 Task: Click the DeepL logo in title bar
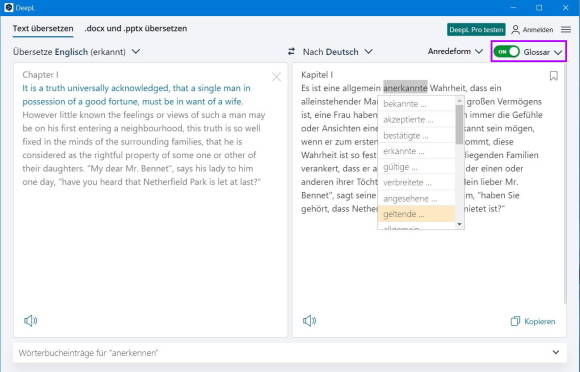[x=9, y=7]
